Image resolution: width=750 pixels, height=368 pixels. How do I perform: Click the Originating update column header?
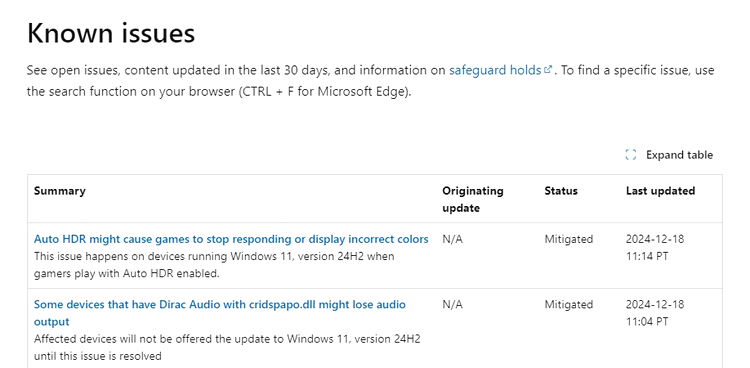pos(473,199)
